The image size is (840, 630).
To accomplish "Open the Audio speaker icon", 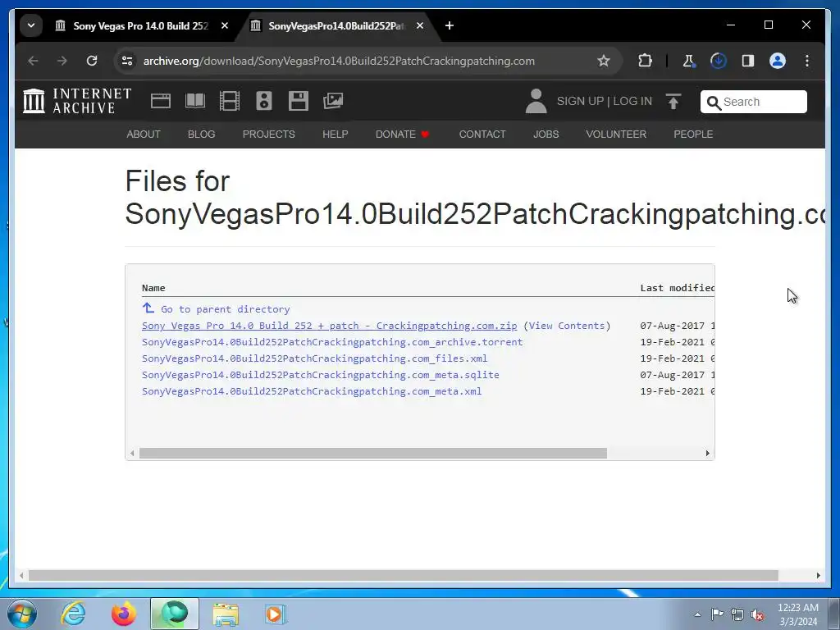I will point(264,101).
